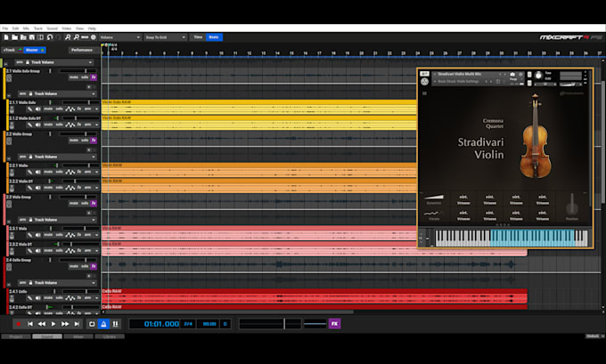Open fx on Viola Group track

coord(94,203)
